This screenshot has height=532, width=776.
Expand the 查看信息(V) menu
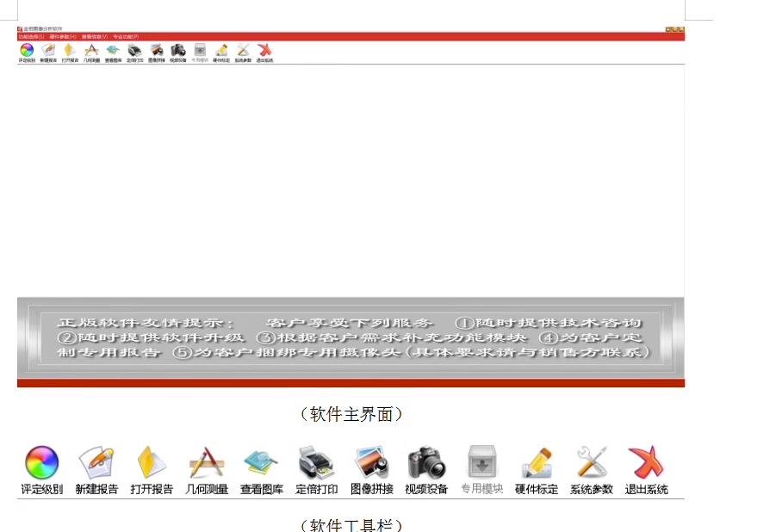pos(95,37)
